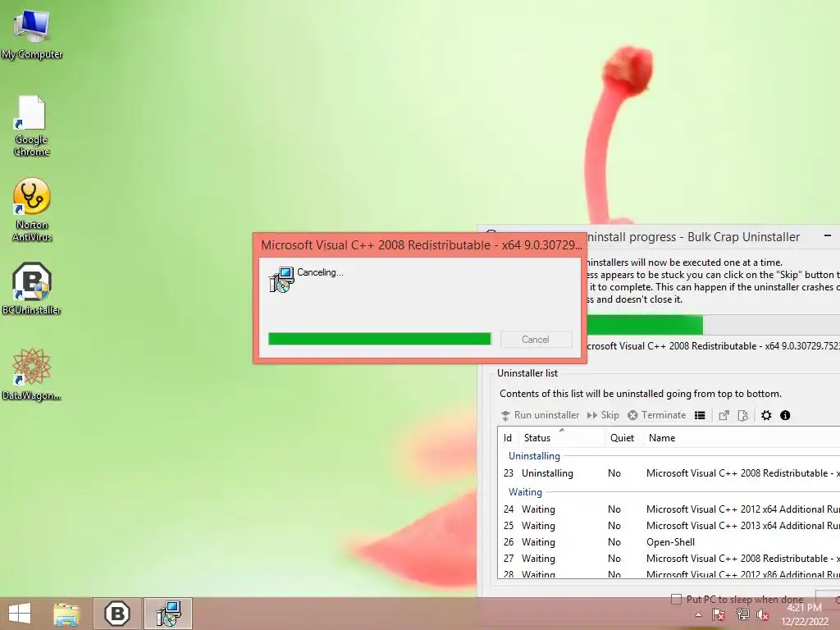Viewport: 840px width, 630px height.
Task: Click the muted volume tray icon
Action: click(x=763, y=615)
